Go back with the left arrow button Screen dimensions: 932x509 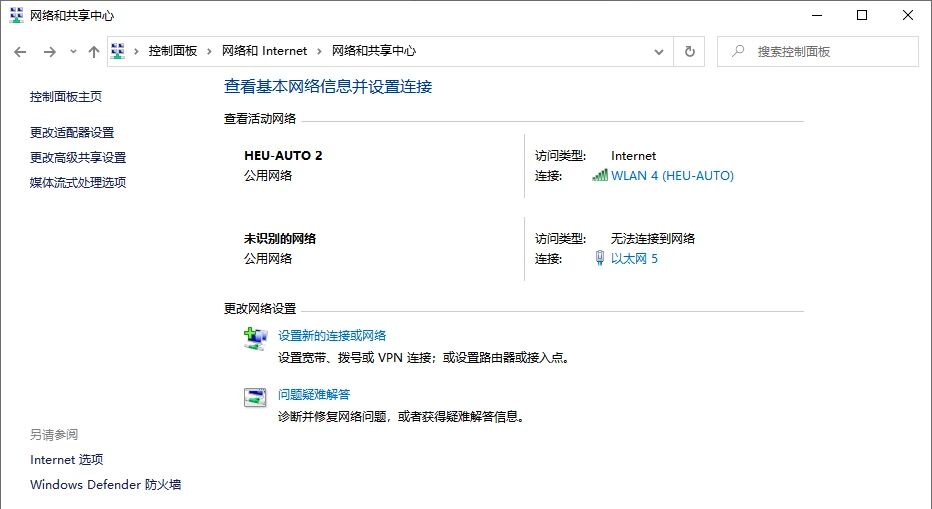(x=20, y=52)
